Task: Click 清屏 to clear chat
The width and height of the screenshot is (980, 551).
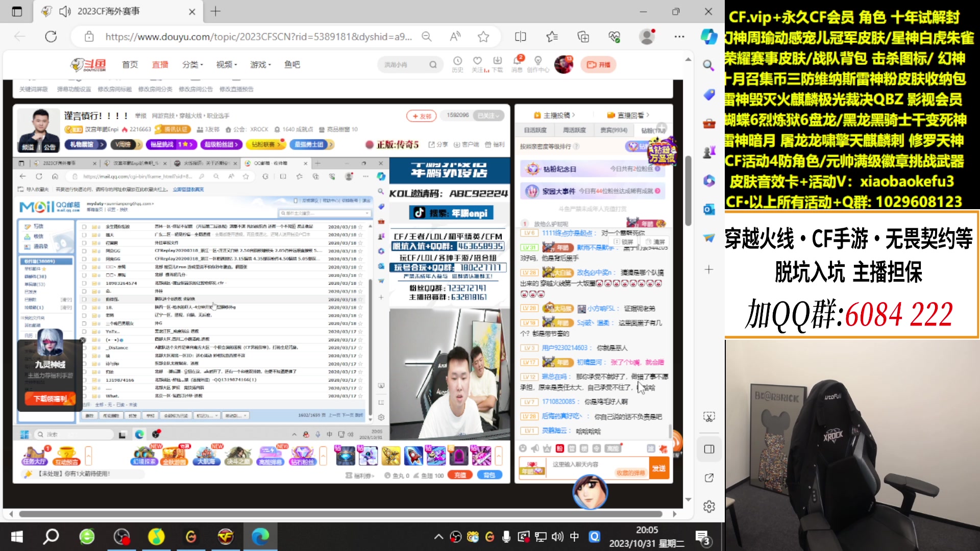Action: coord(655,242)
